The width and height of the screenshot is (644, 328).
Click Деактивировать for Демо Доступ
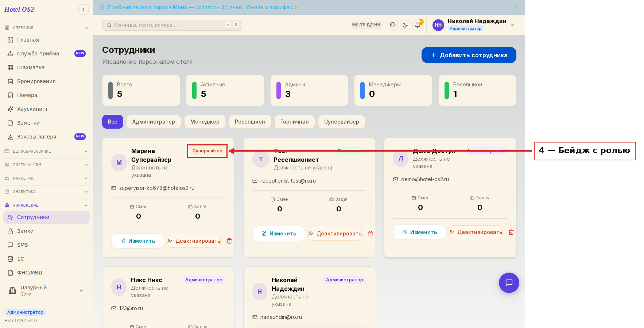tap(476, 232)
